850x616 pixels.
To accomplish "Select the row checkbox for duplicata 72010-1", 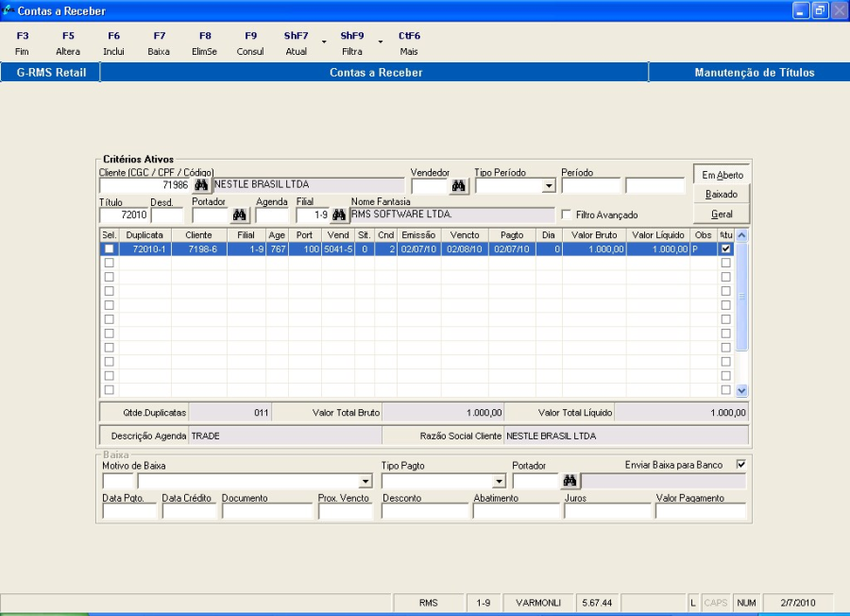I will tap(109, 248).
